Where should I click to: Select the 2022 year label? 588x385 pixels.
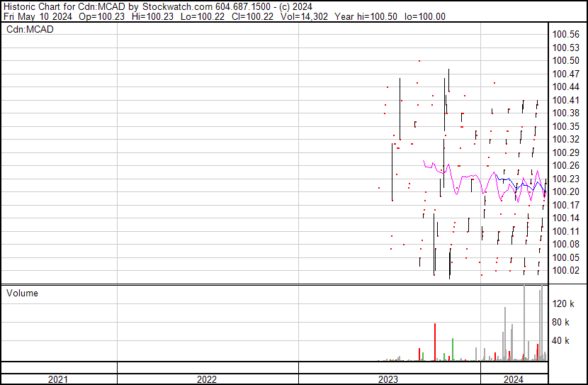pyautogui.click(x=207, y=379)
